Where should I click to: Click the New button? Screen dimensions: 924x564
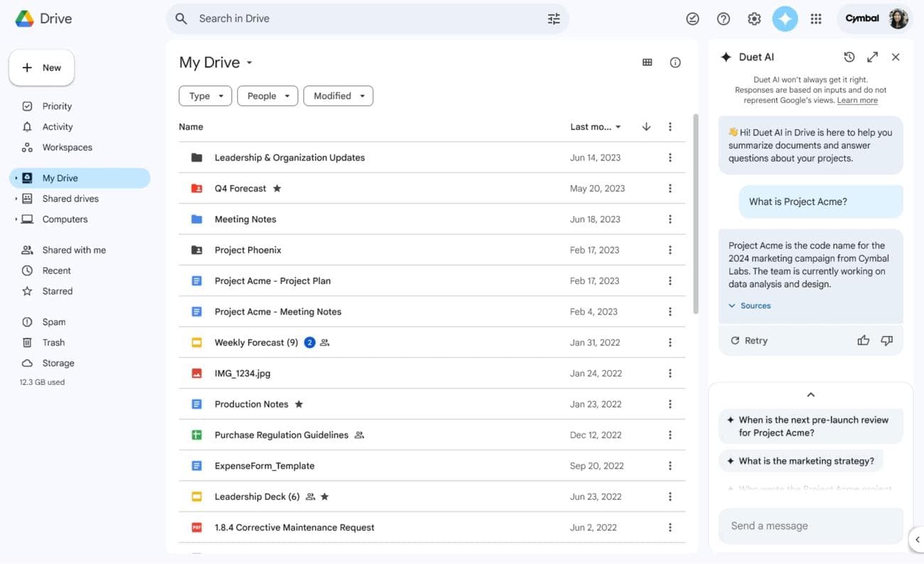click(41, 67)
